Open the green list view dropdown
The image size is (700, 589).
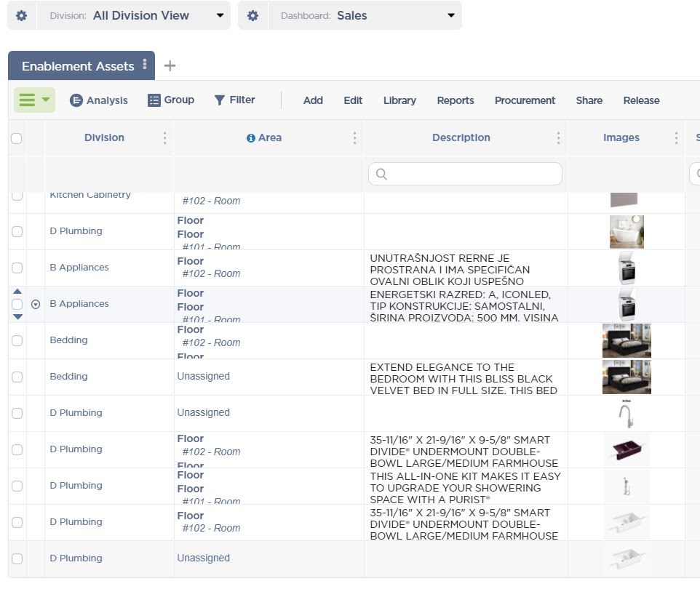tap(34, 100)
